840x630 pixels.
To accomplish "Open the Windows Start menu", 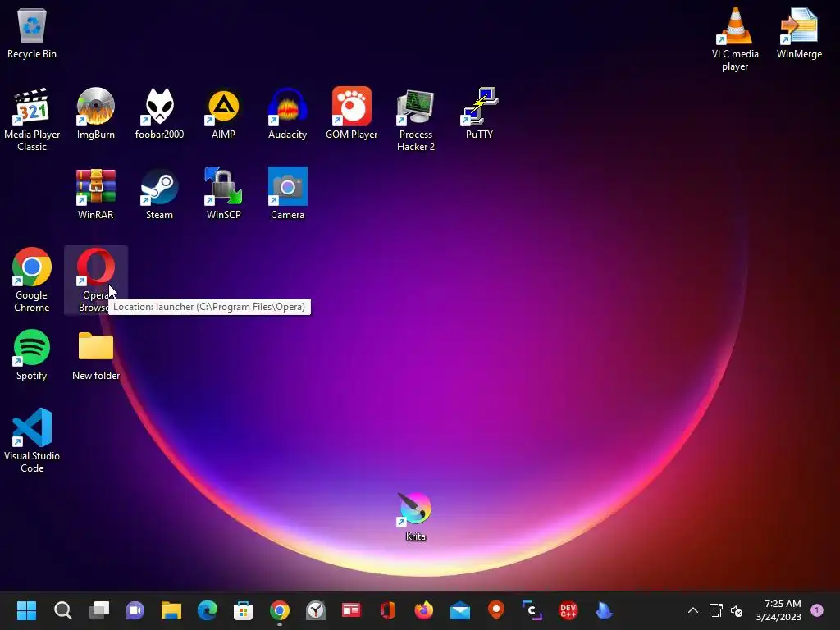I will click(x=26, y=610).
